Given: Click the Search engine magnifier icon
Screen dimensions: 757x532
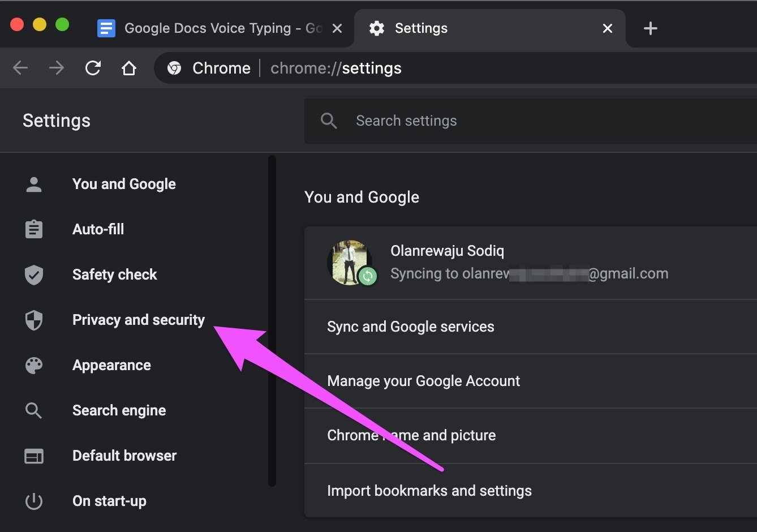Looking at the screenshot, I should pos(34,410).
